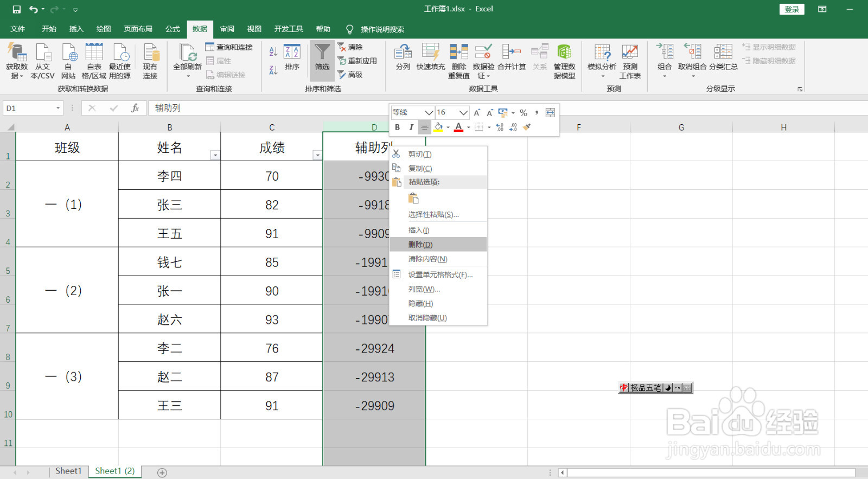The width and height of the screenshot is (868, 479).
Task: Choose Cut (剪切) in context menu
Action: click(438, 154)
